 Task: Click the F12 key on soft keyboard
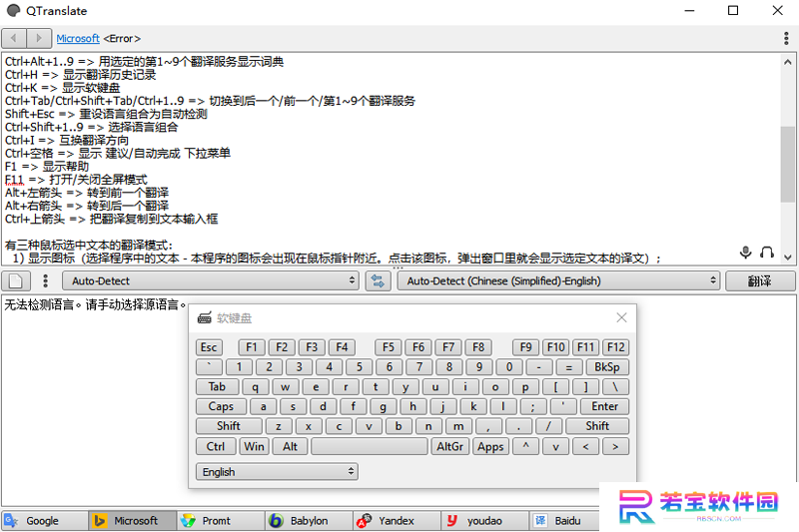click(615, 347)
